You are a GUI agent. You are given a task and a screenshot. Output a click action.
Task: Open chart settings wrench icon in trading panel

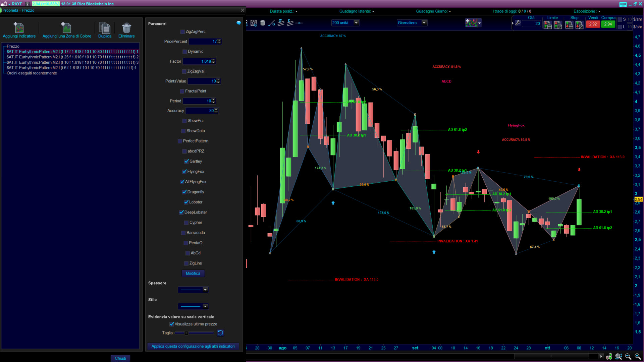(x=518, y=23)
